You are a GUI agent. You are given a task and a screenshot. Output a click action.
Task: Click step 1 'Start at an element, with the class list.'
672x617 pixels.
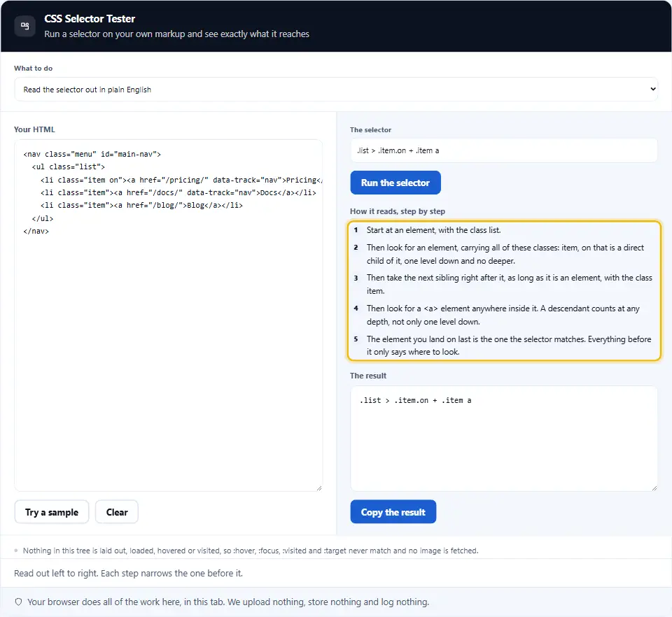point(433,230)
